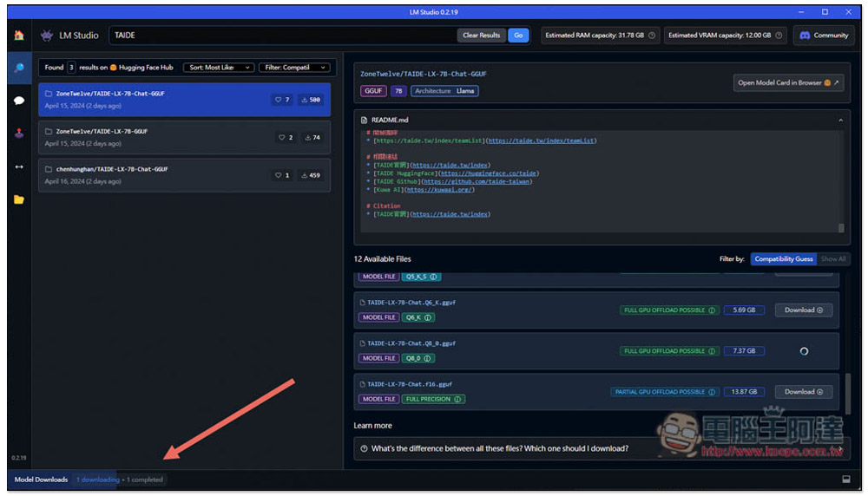Viewport: 868px width, 496px height.
Task: Select Compatibility Guess filter
Action: (783, 258)
